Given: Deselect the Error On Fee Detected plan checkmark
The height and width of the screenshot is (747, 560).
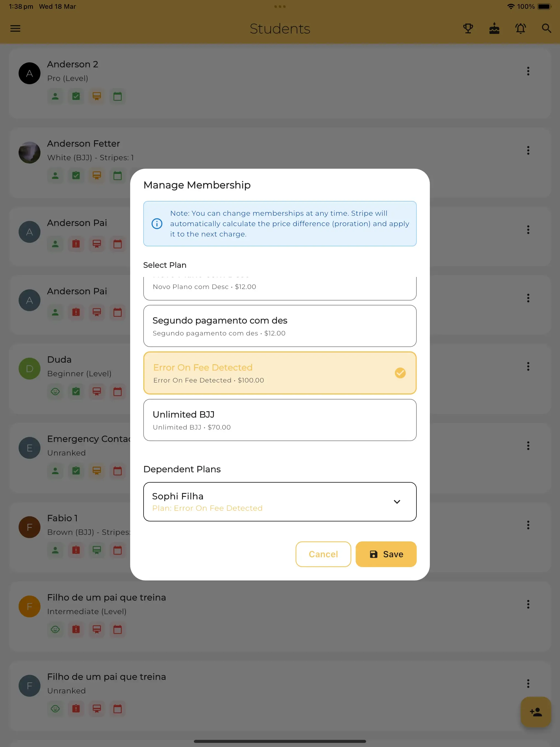Looking at the screenshot, I should (x=400, y=373).
